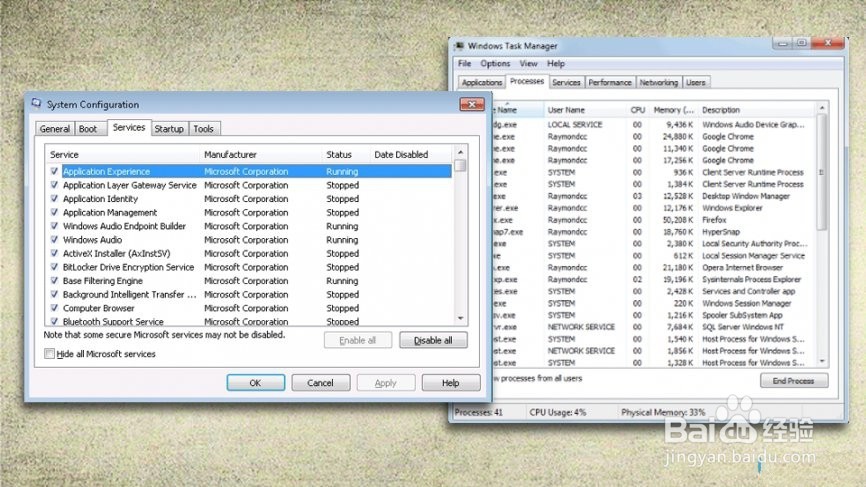Click the services list scrollbar thumb
866x487 pixels.
pos(460,165)
